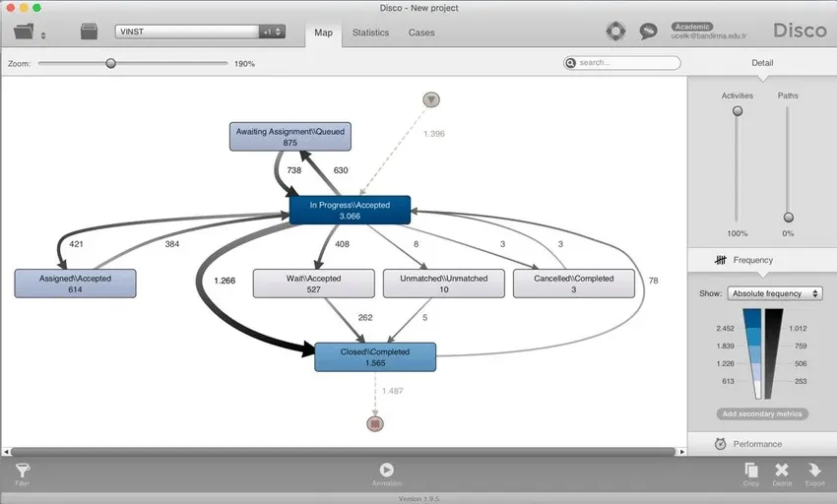Open the Absolute frequency dropdown
The height and width of the screenshot is (504, 837).
775,293
